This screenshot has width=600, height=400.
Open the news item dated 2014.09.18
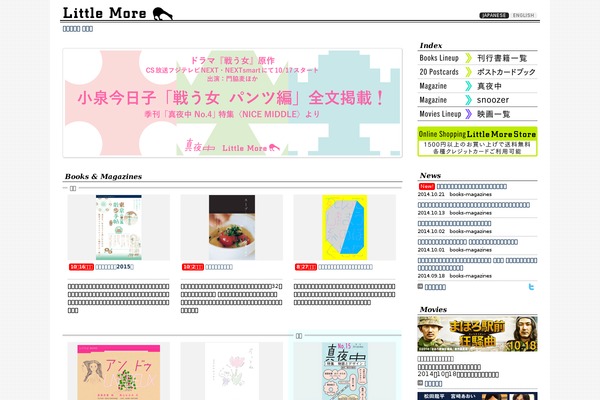click(x=477, y=264)
